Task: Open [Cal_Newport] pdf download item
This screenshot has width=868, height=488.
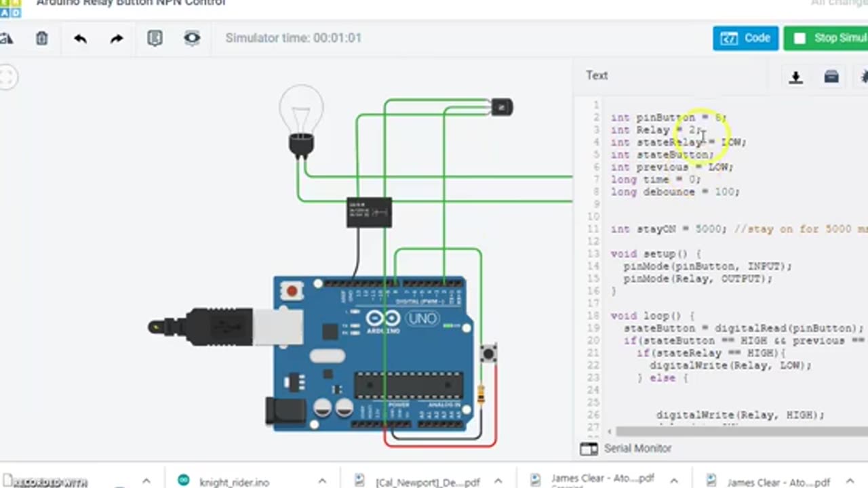Action: 428,482
